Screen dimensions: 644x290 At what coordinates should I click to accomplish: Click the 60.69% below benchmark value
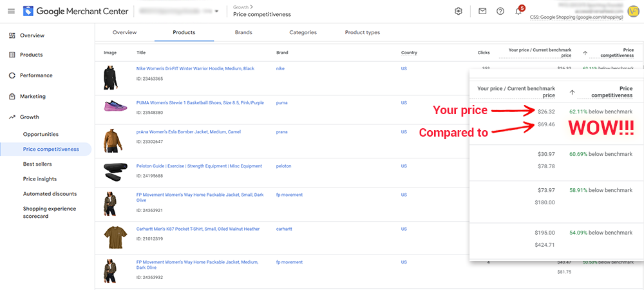tap(600, 154)
